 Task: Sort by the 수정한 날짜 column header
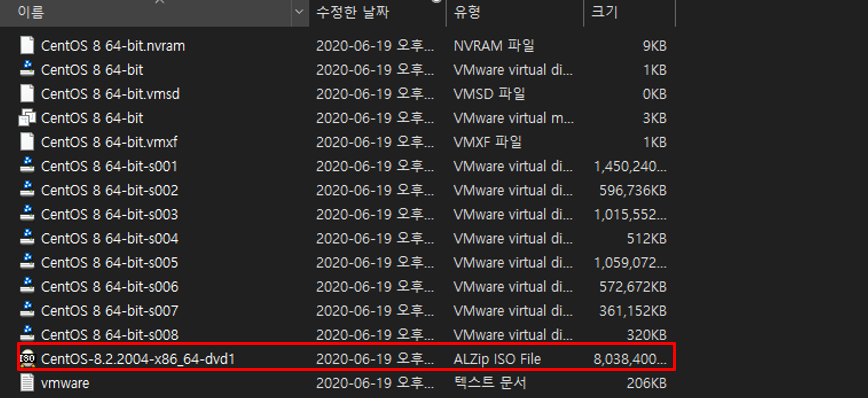click(377, 12)
